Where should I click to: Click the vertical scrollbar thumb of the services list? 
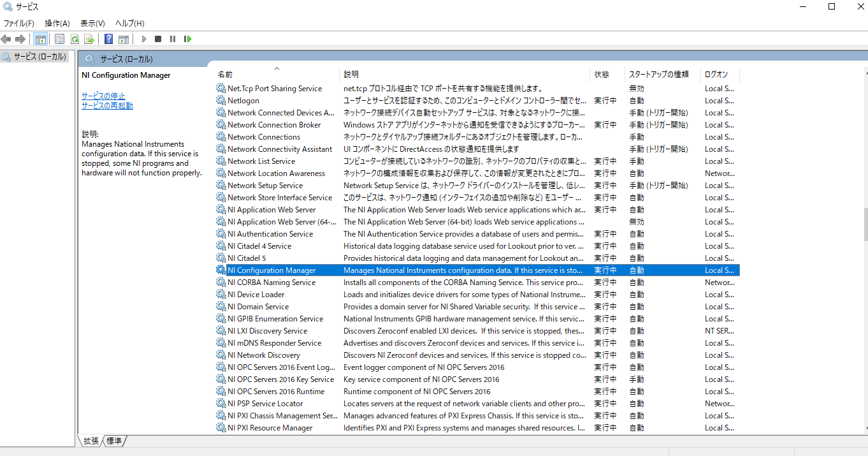(865, 226)
